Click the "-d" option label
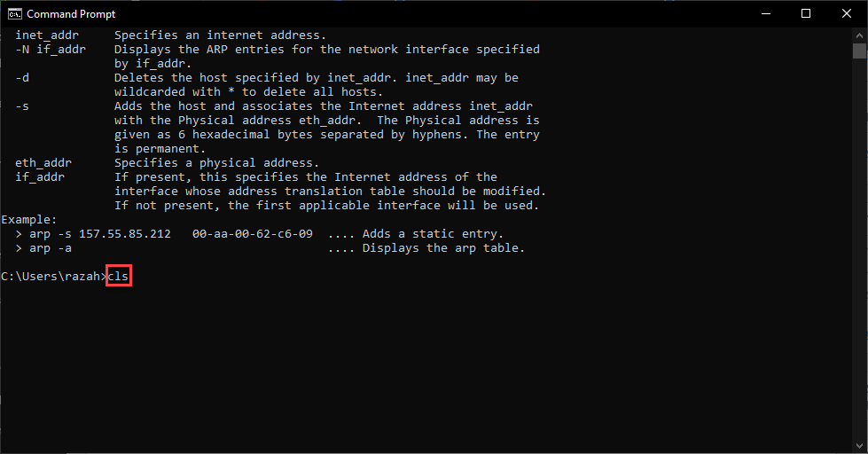Viewport: 868px width, 454px height. point(22,78)
